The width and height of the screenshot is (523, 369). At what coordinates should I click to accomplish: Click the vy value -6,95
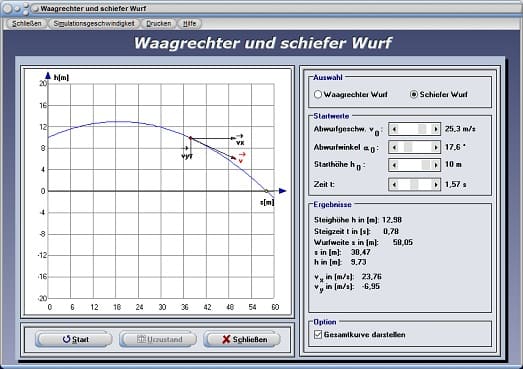(x=371, y=286)
